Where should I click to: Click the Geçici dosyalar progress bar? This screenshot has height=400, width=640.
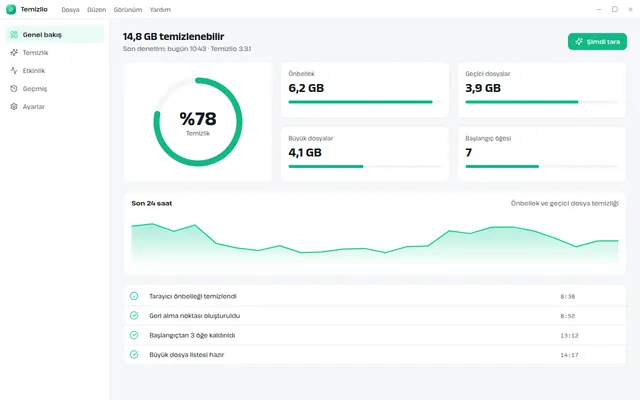point(542,102)
